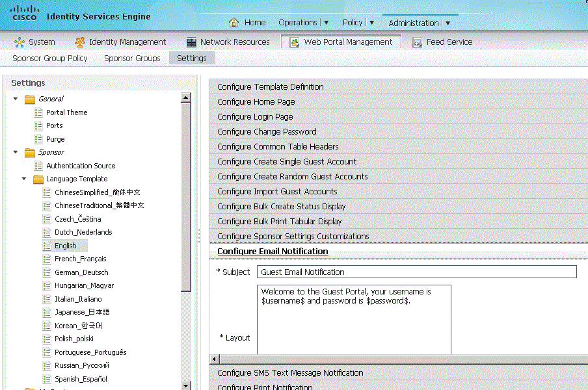Expand Configure Sponsor Settings Customizations
This screenshot has height=390, width=588.
point(398,237)
